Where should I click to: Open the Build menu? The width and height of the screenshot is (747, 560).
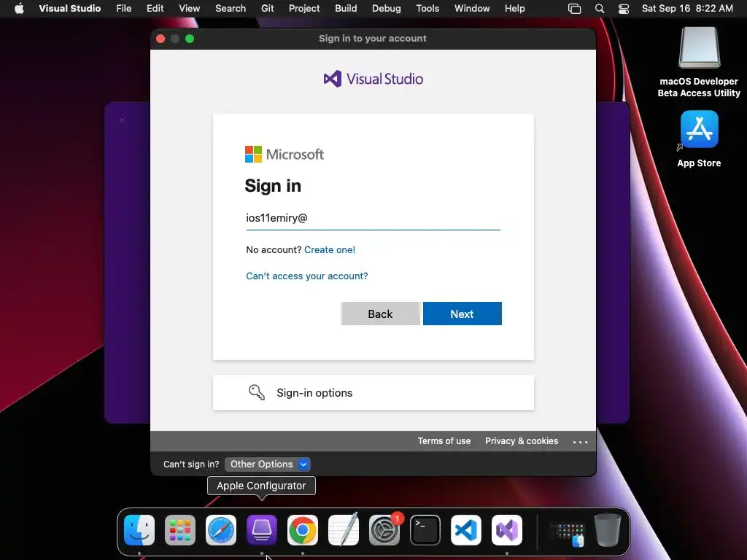coord(346,8)
